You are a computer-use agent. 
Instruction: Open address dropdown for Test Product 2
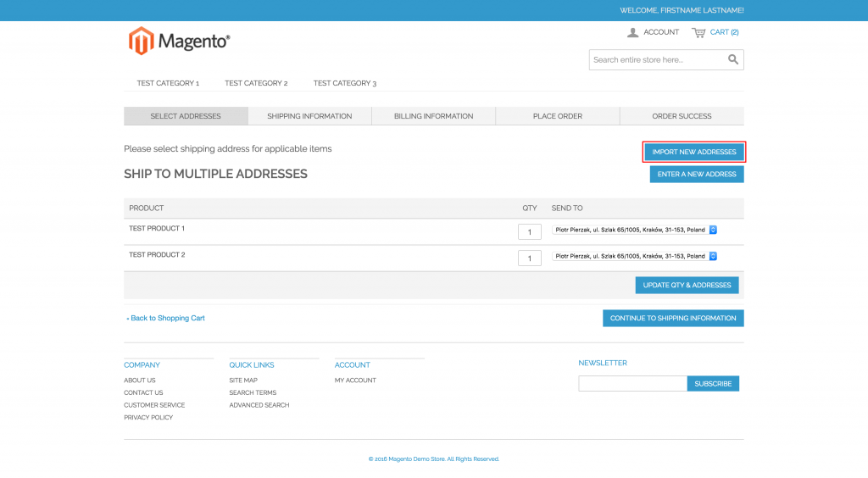[x=635, y=256]
